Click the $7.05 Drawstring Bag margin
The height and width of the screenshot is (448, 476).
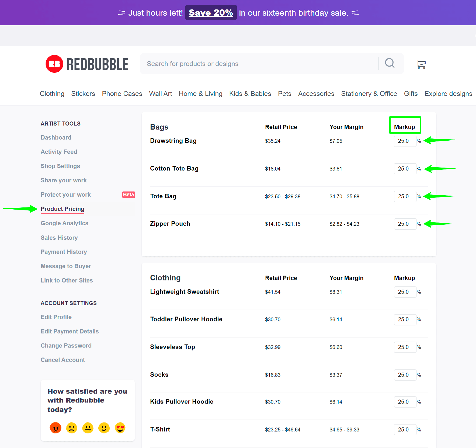point(336,141)
